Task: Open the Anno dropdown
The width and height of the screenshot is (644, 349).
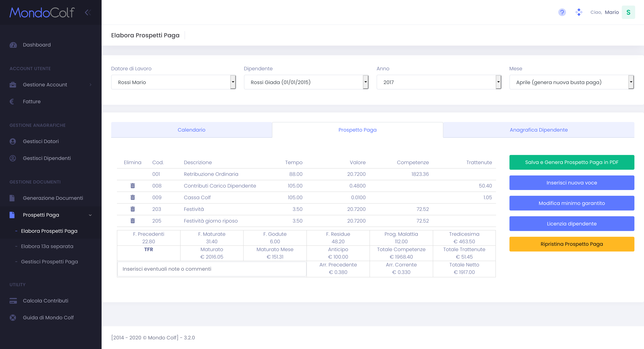Action: click(439, 82)
